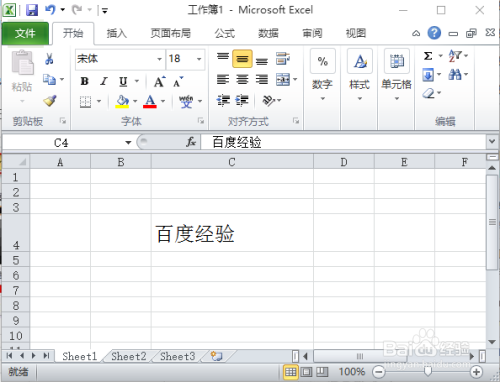Image resolution: width=500 pixels, height=382 pixels.
Task: Expand the formula bar
Action: pos(492,141)
